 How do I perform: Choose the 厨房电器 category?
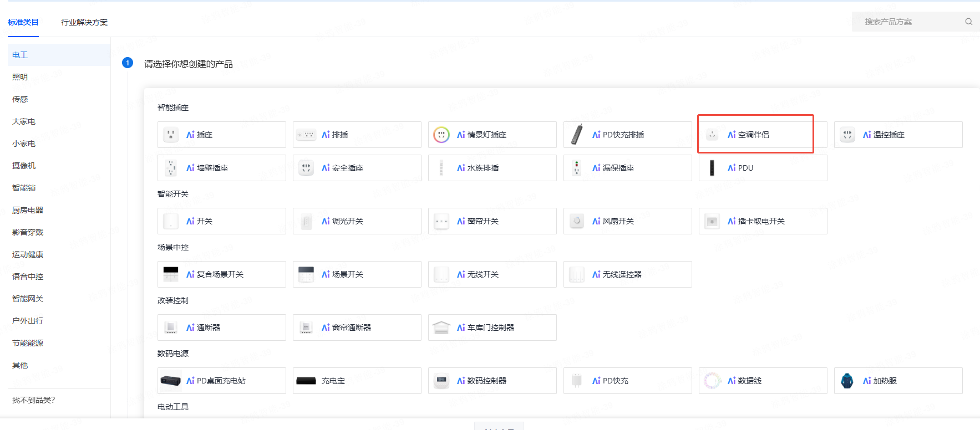point(59,210)
